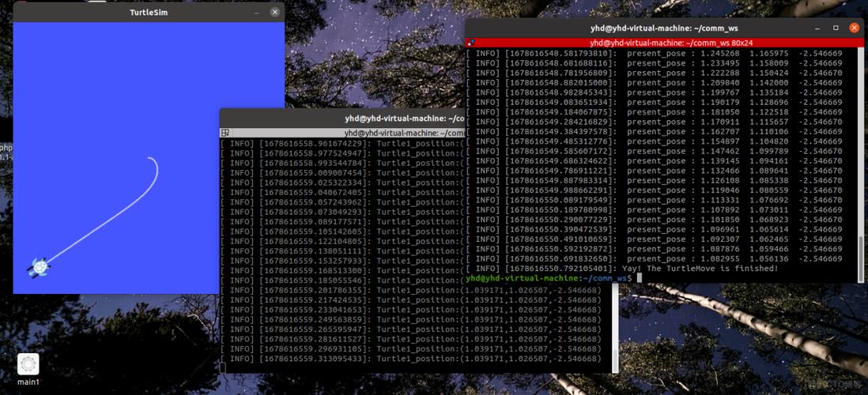This screenshot has height=395, width=868.
Task: Click the log line stamped 1678616548.882015000
Action: point(655,82)
